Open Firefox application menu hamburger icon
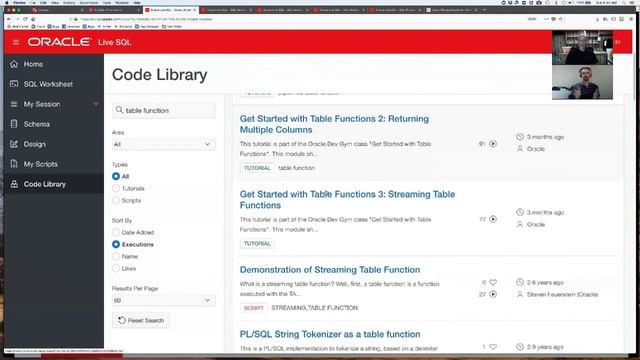 pos(631,19)
